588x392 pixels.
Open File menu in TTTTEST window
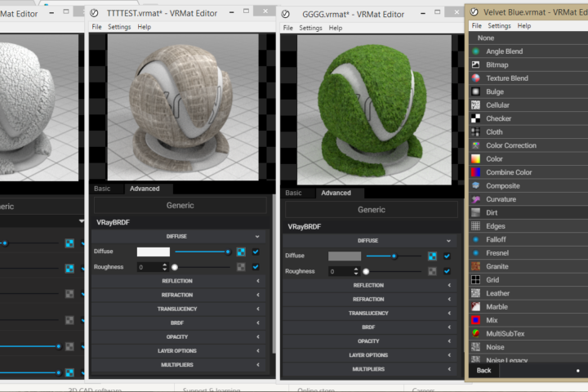coord(96,27)
